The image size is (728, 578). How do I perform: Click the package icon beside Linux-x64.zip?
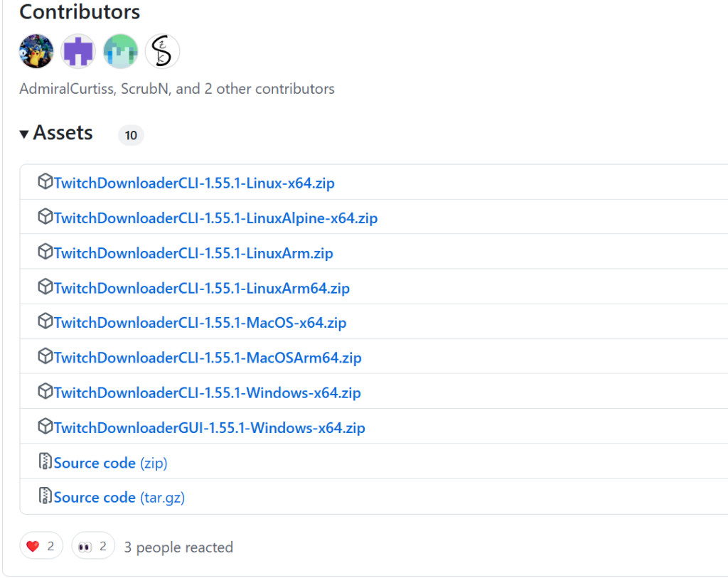click(x=45, y=182)
